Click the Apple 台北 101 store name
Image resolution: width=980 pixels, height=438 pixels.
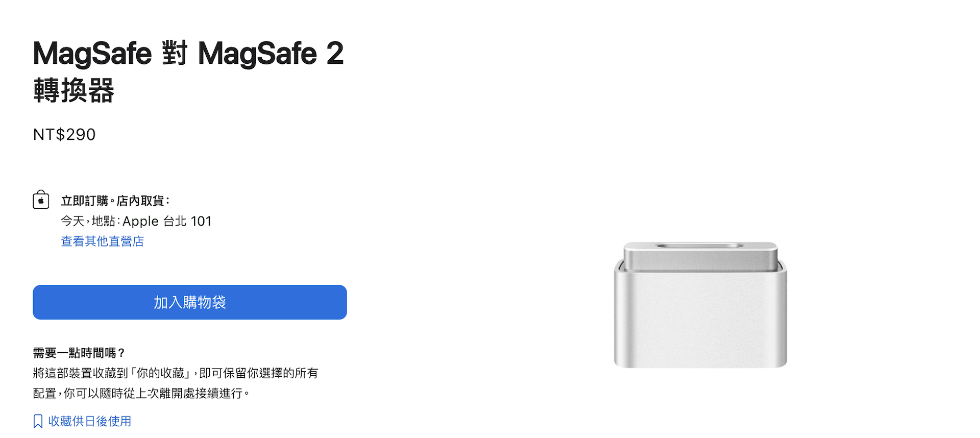pyautogui.click(x=167, y=222)
